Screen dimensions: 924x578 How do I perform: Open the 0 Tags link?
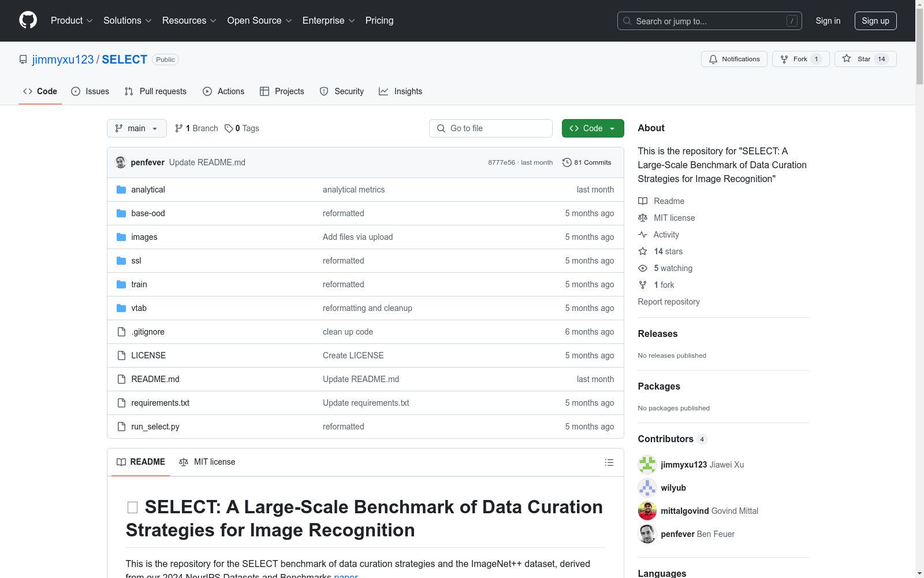coord(242,128)
